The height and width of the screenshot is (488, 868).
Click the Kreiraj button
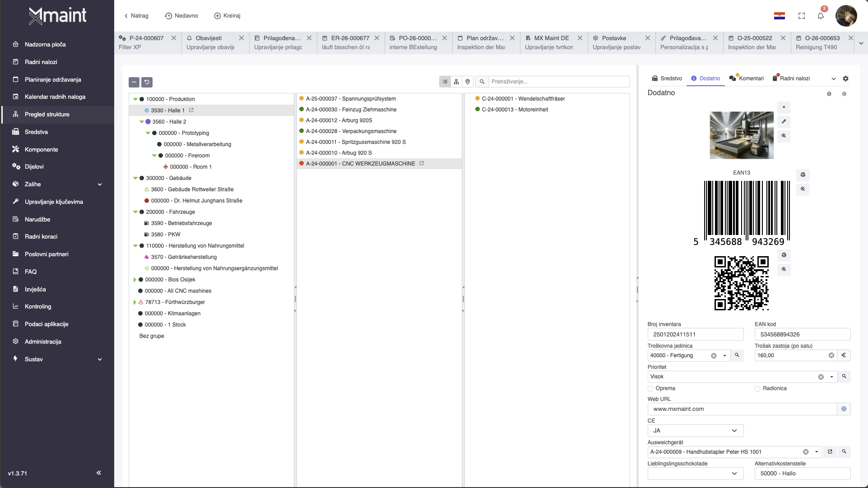[x=227, y=16]
